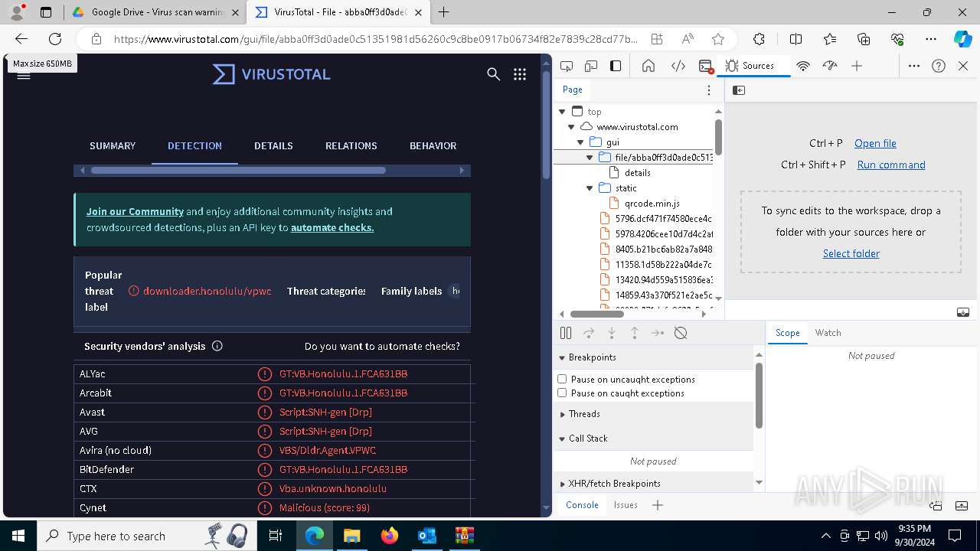This screenshot has width=980, height=551.
Task: Switch to the BEHAVIOR tab
Action: click(433, 145)
